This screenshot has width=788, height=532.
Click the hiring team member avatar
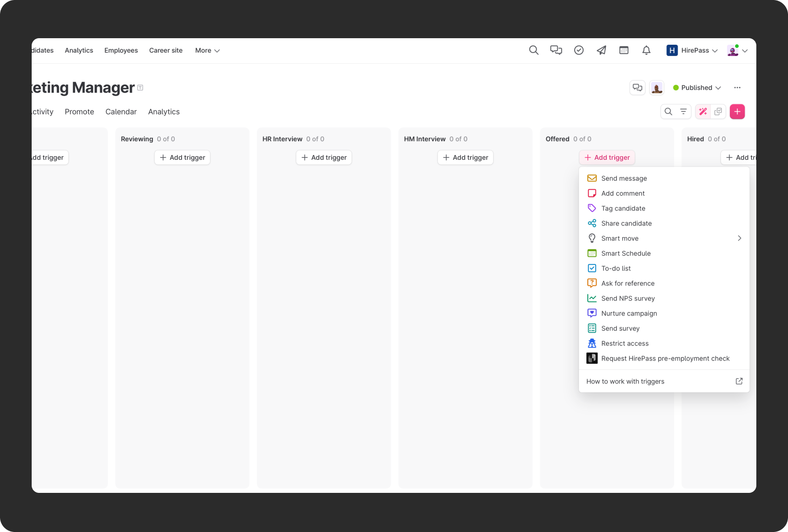pyautogui.click(x=657, y=88)
